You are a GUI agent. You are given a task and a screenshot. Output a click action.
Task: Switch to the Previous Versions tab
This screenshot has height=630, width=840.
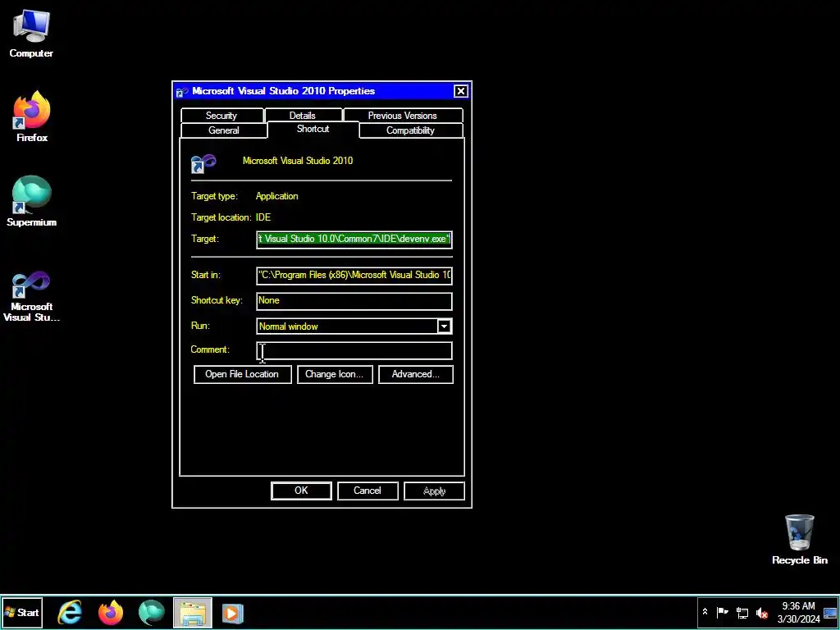(x=403, y=115)
